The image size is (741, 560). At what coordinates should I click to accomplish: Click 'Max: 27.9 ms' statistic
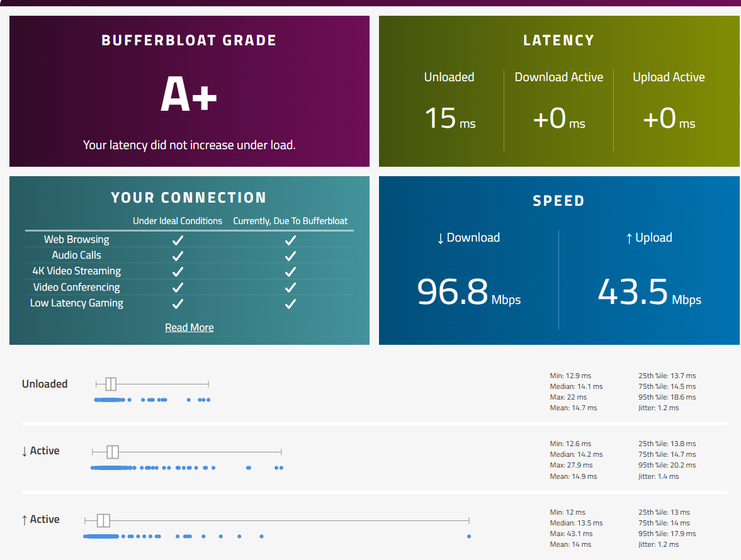[x=571, y=465]
